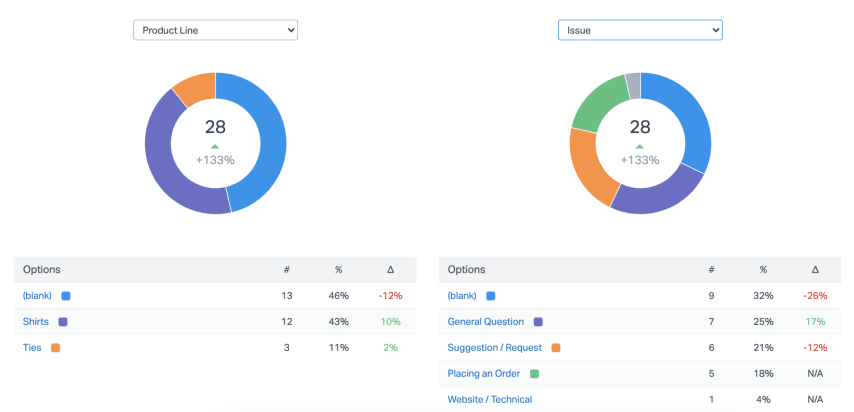Click the (blank) link in Product Line table

click(x=37, y=296)
